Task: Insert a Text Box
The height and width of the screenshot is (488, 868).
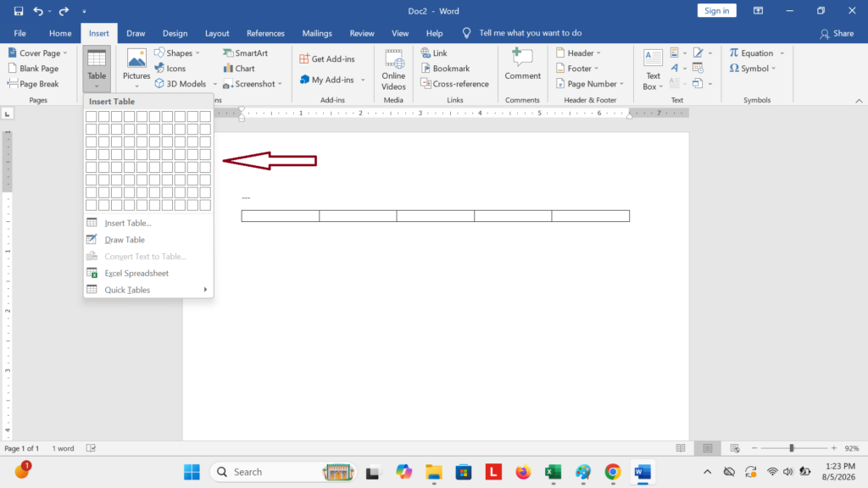Action: pyautogui.click(x=653, y=69)
